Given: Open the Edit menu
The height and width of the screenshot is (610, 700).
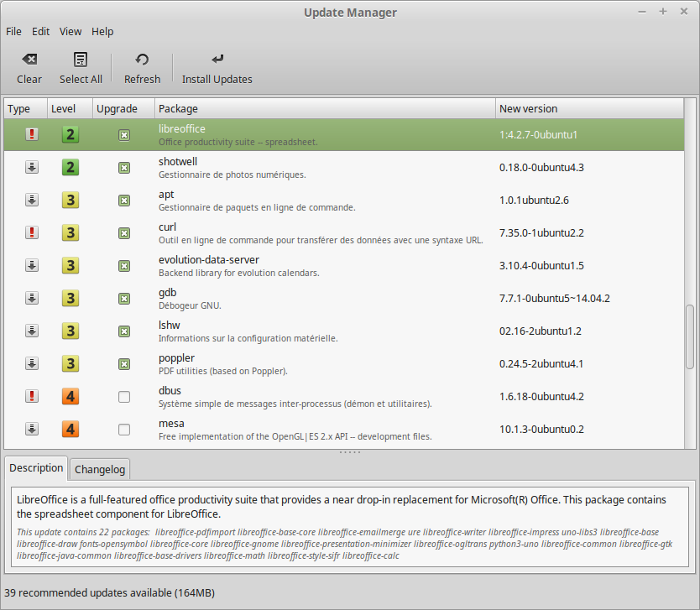Looking at the screenshot, I should coord(40,32).
